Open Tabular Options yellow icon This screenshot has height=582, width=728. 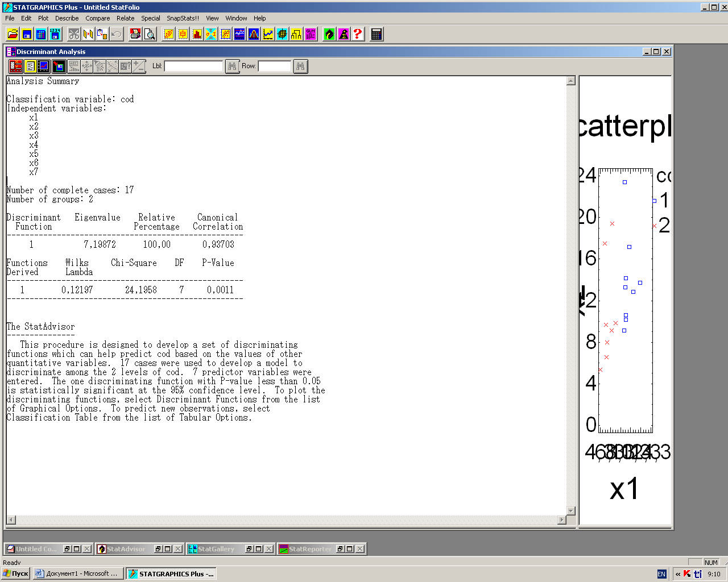coord(30,66)
